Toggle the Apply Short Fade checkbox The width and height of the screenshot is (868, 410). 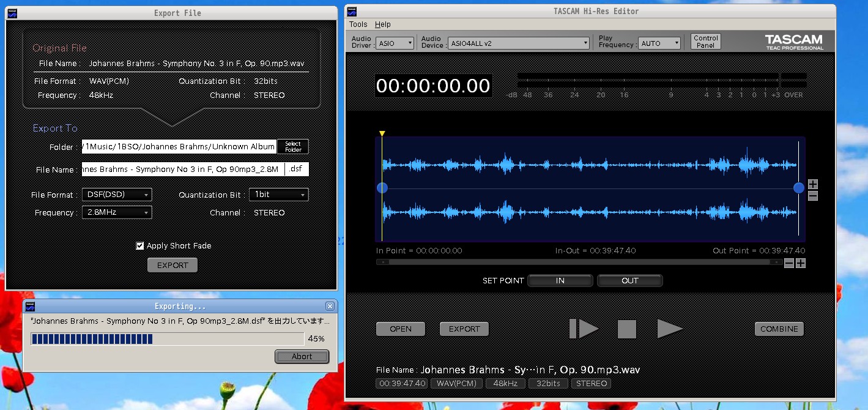click(140, 246)
